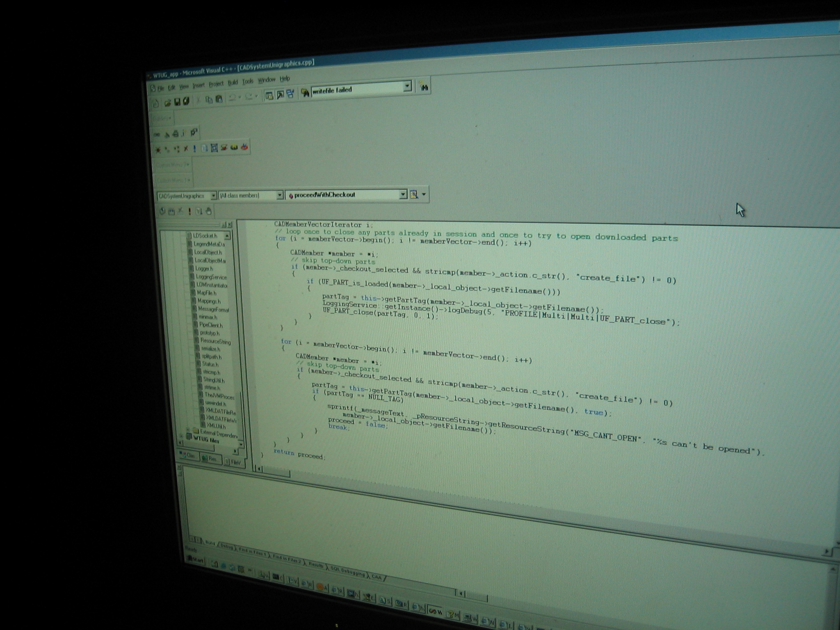Open Logger.h in the file tree
The image size is (840, 630).
[x=204, y=269]
